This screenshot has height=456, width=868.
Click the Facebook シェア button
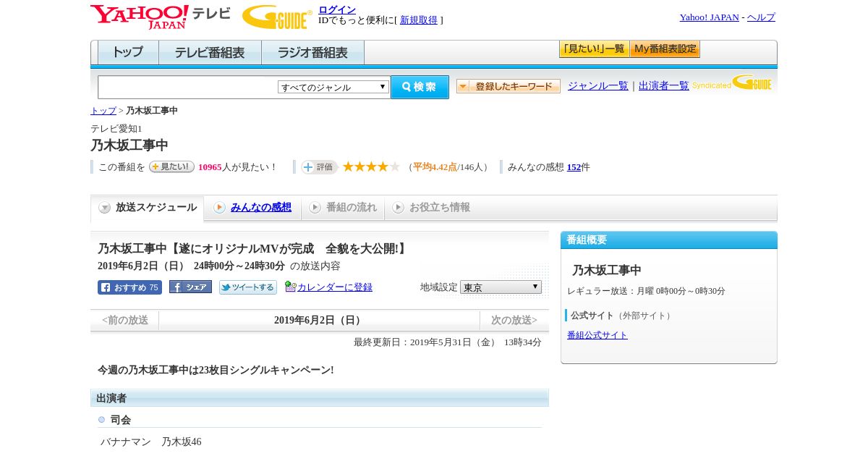pos(190,287)
